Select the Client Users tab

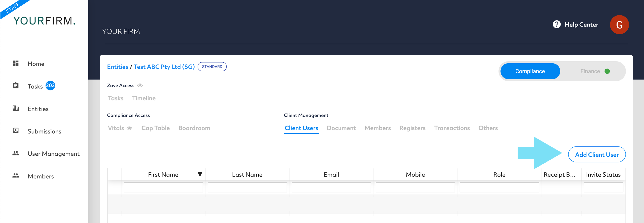point(301,128)
